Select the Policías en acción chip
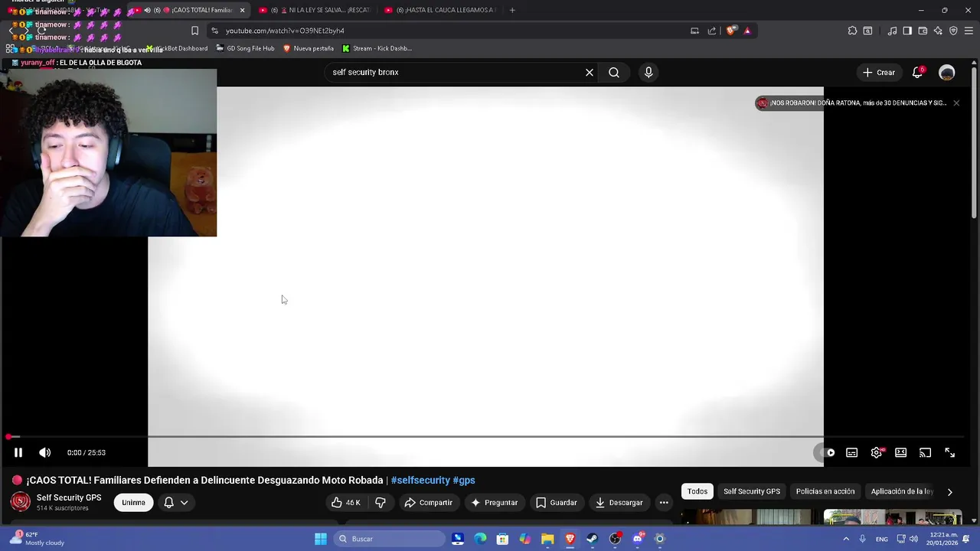Screen dimensions: 980x551 pos(825,491)
